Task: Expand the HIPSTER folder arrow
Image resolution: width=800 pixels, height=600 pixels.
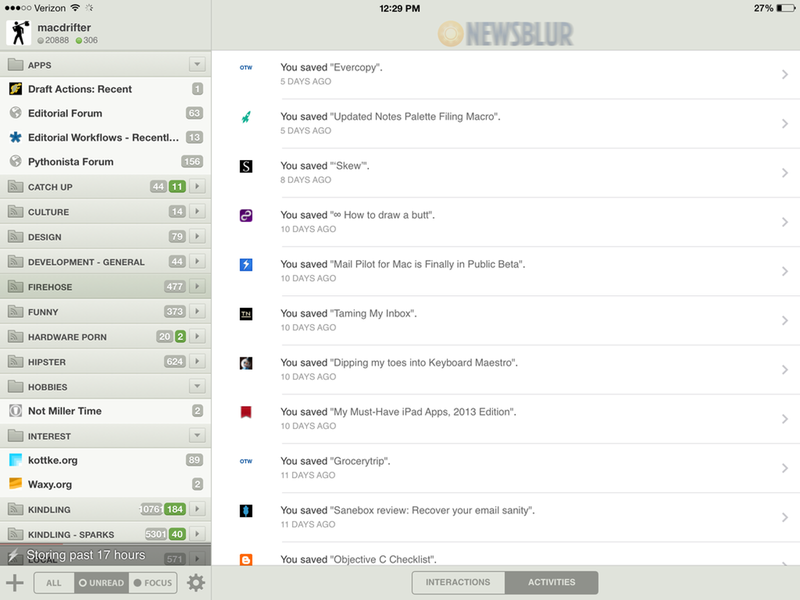Action: [x=197, y=361]
